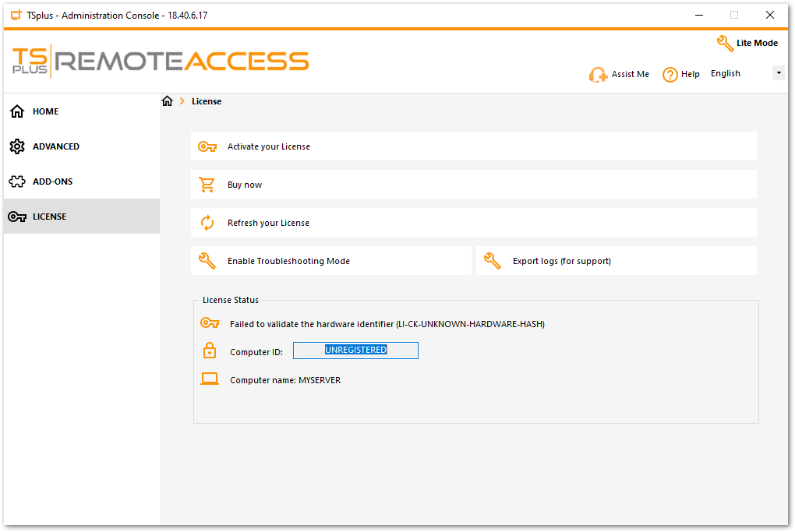Click the padlock icon beside Computer ID

point(209,350)
